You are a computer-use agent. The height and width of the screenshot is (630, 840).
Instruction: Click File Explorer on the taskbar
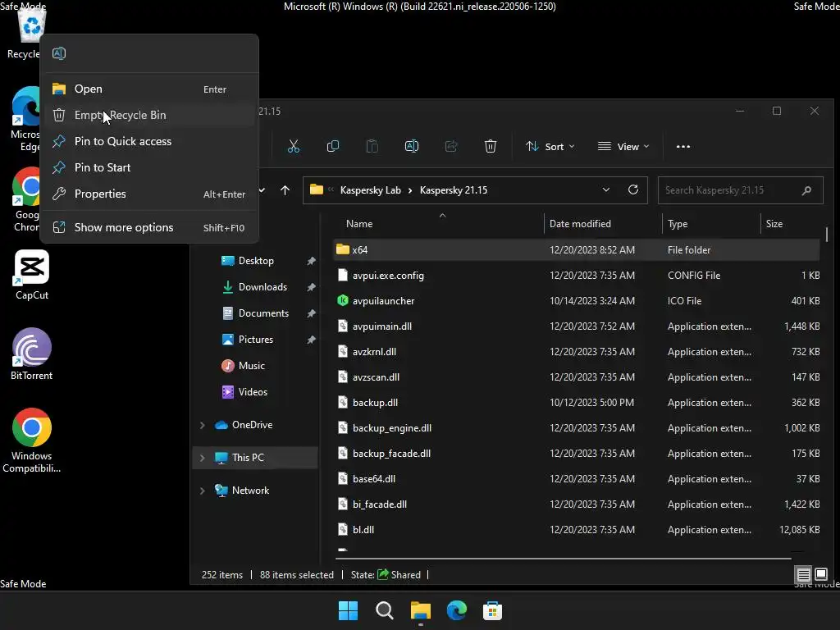(421, 610)
